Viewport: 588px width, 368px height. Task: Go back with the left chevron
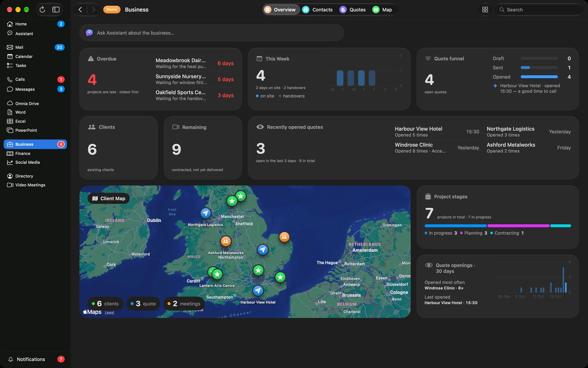80,10
